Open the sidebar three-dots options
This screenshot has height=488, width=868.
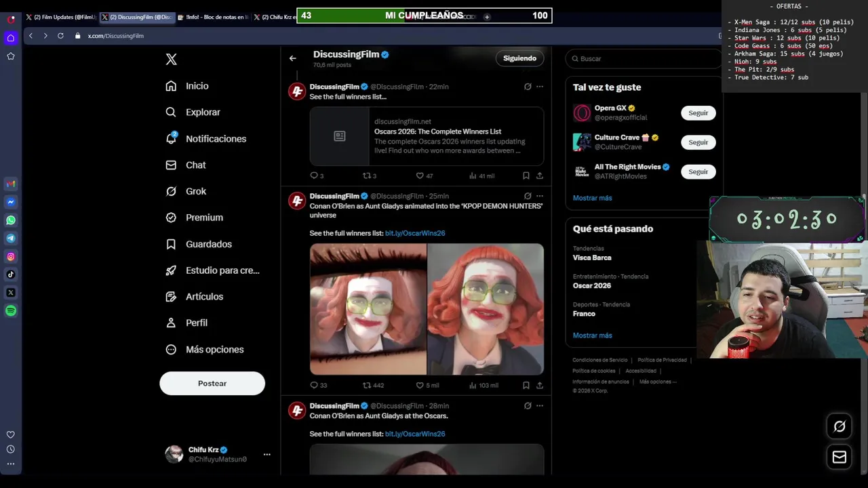tap(11, 464)
